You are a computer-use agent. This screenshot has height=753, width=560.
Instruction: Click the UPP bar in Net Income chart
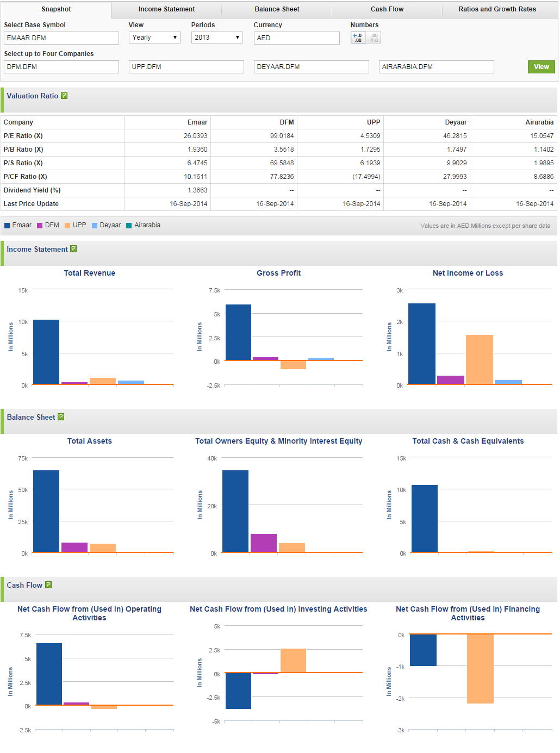[x=479, y=359]
